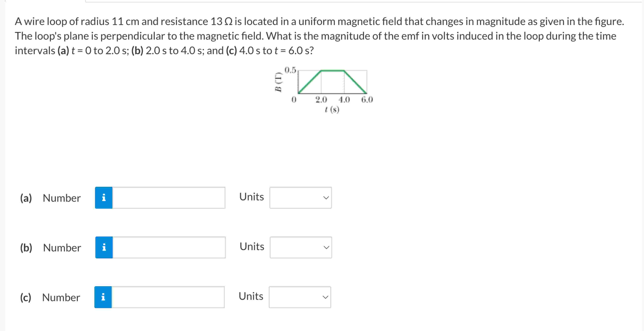Click the (b) label in the answer section
The image size is (644, 331).
(x=26, y=248)
